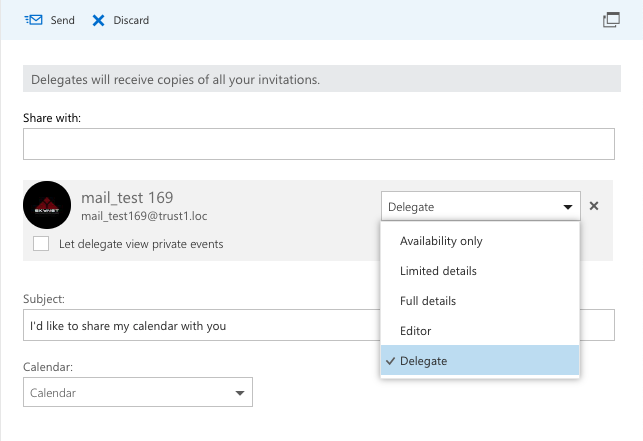Open the Calendar selection dropdown
This screenshot has width=643, height=441.
(x=138, y=392)
